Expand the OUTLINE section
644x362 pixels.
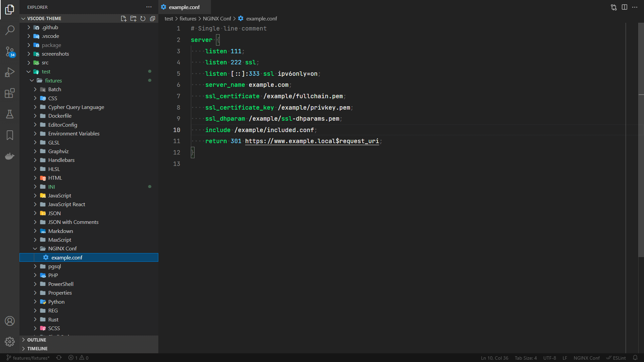click(37, 340)
